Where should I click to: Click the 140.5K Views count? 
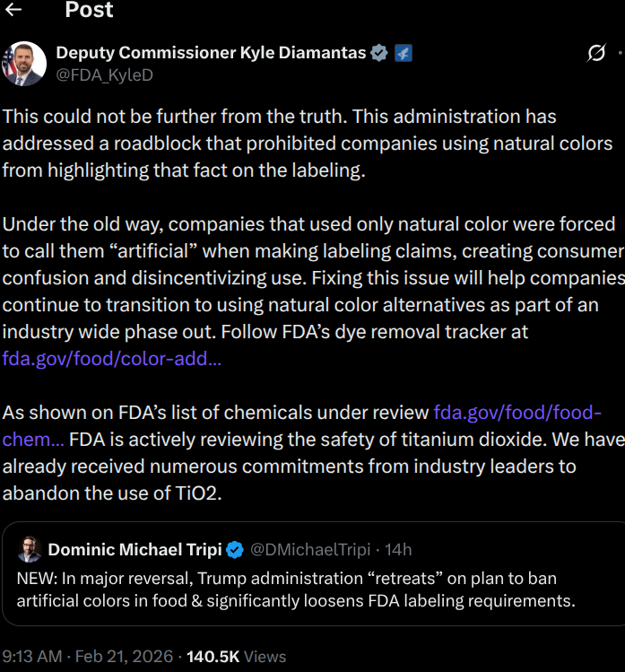pos(237,657)
